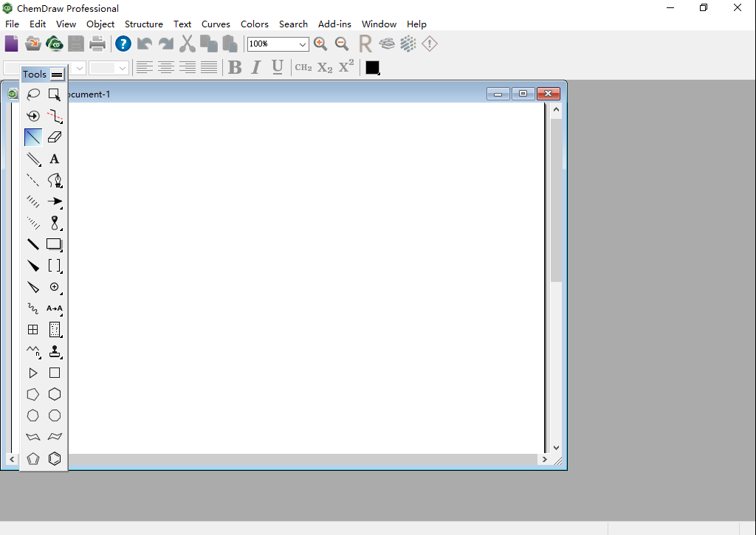Open the Add-ins menu

click(334, 24)
